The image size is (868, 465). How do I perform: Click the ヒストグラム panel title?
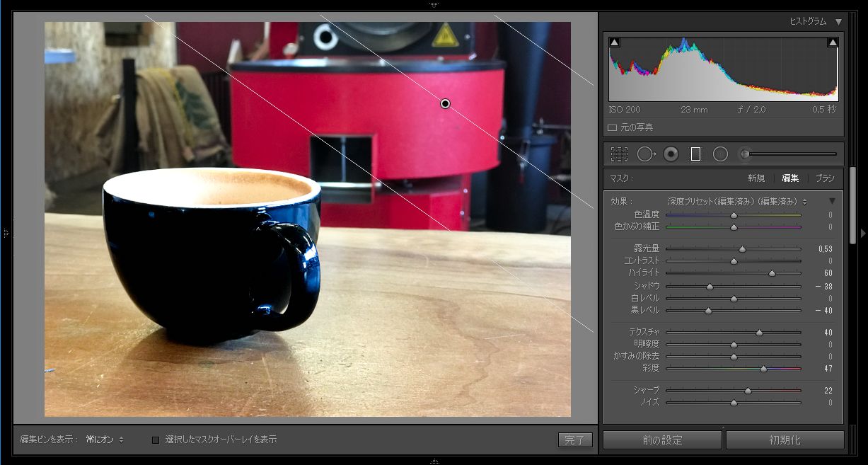tap(808, 21)
